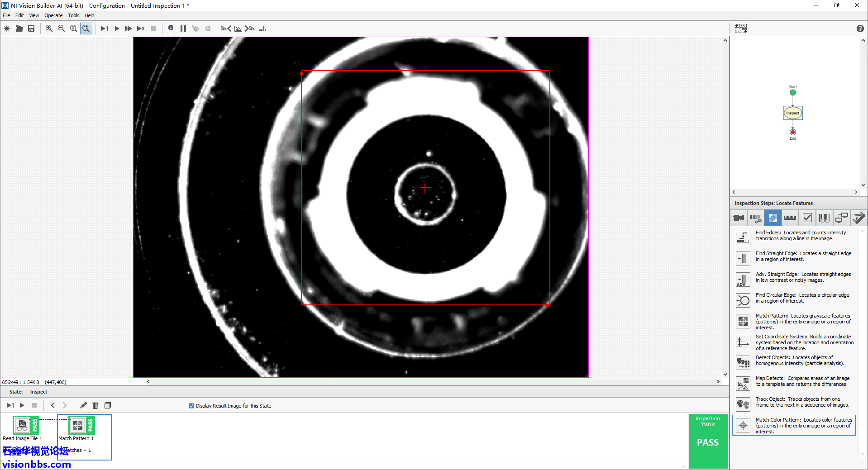Viewport: 868px width, 470px height.
Task: Open the inspection folder icon in the toolbar
Action: click(19, 28)
